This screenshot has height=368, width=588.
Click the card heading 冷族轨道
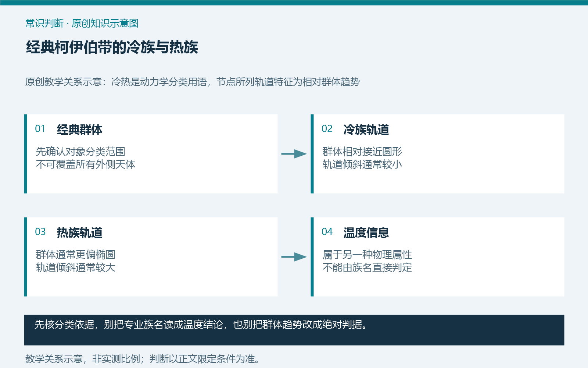(366, 130)
